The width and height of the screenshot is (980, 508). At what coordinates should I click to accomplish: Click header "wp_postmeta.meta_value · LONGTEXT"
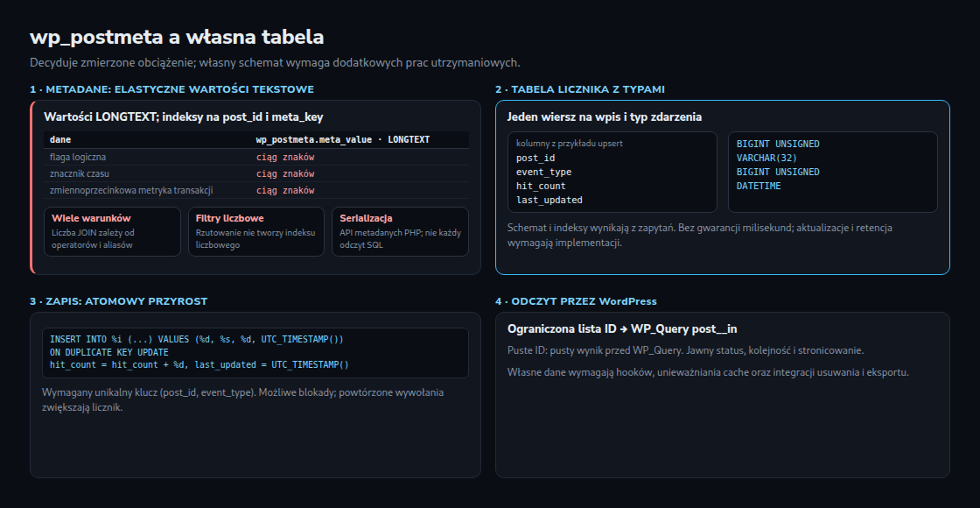tap(342, 139)
